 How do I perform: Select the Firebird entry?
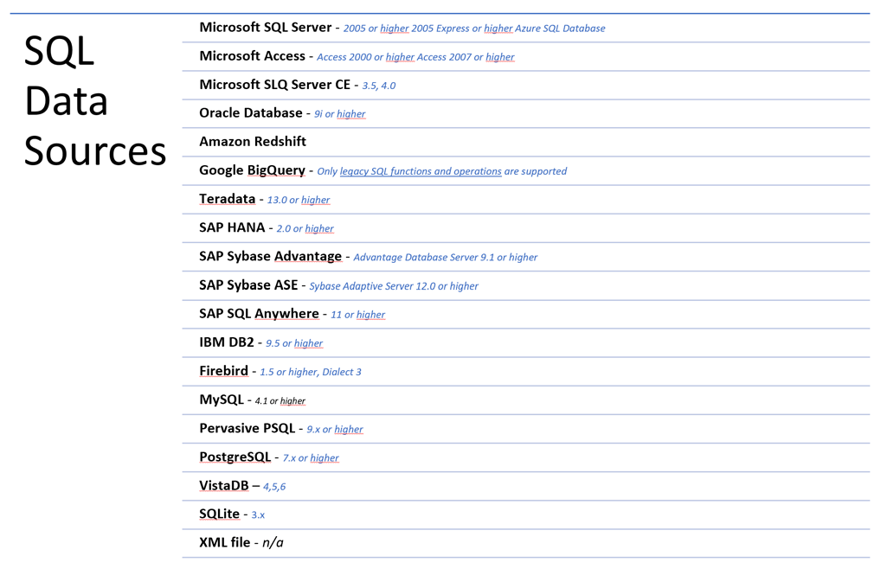coord(525,372)
